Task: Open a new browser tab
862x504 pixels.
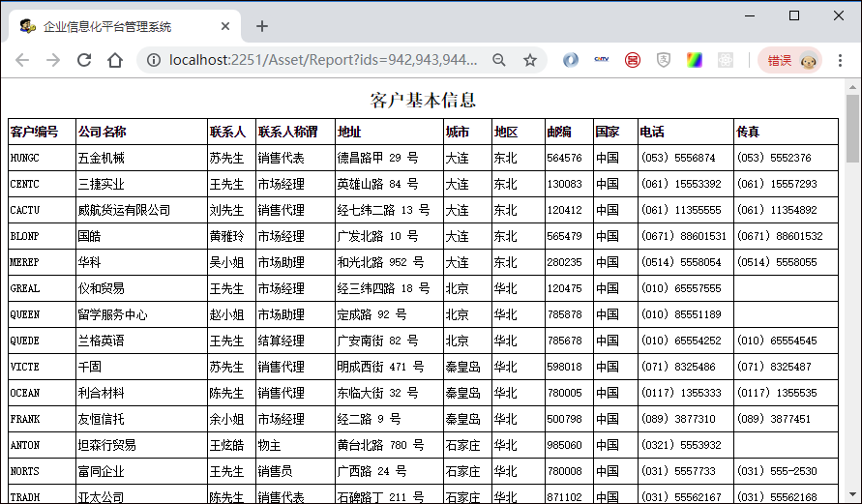Action: click(x=262, y=26)
